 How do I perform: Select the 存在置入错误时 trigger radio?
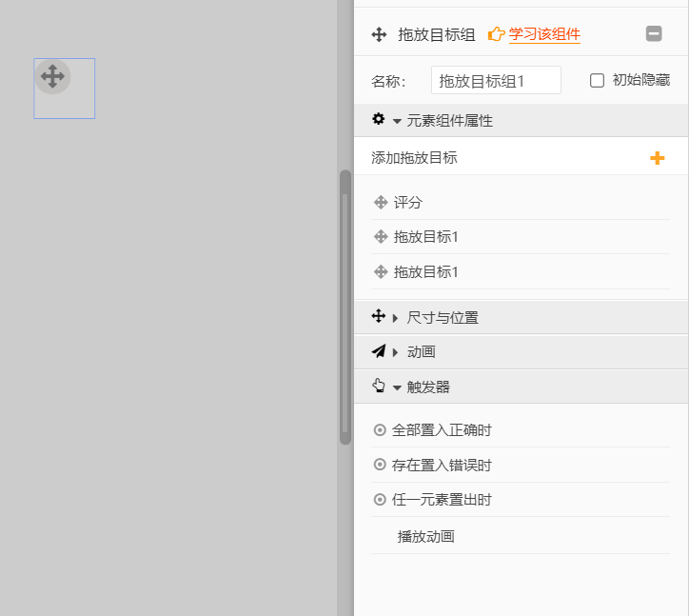point(380,466)
